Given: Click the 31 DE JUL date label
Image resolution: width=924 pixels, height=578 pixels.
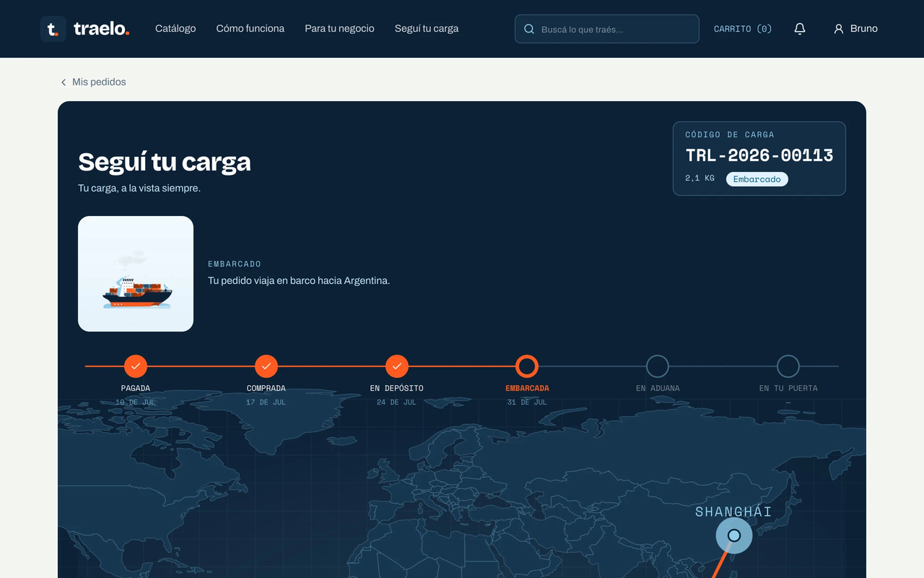Looking at the screenshot, I should tap(527, 402).
